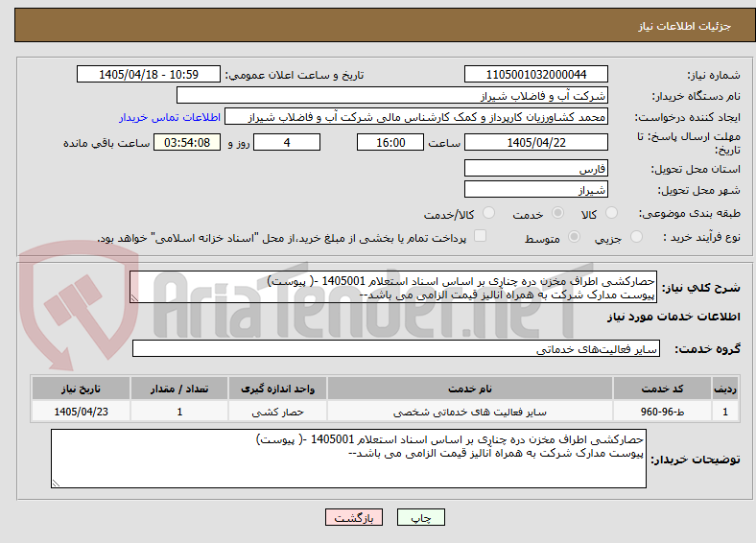Click the need date cell 1405/04/23
Image resolution: width=756 pixels, height=543 pixels.
point(81,412)
